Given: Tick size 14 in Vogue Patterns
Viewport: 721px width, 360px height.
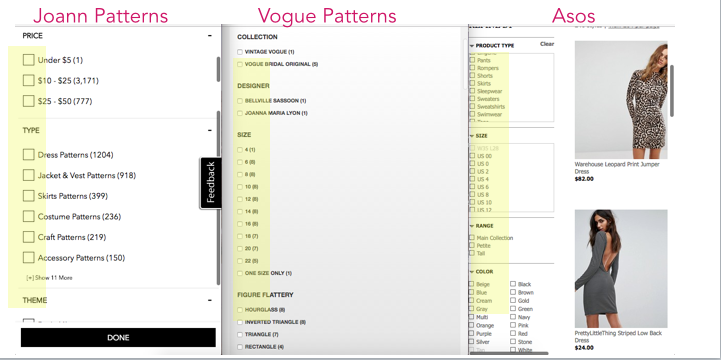Looking at the screenshot, I should (240, 211).
